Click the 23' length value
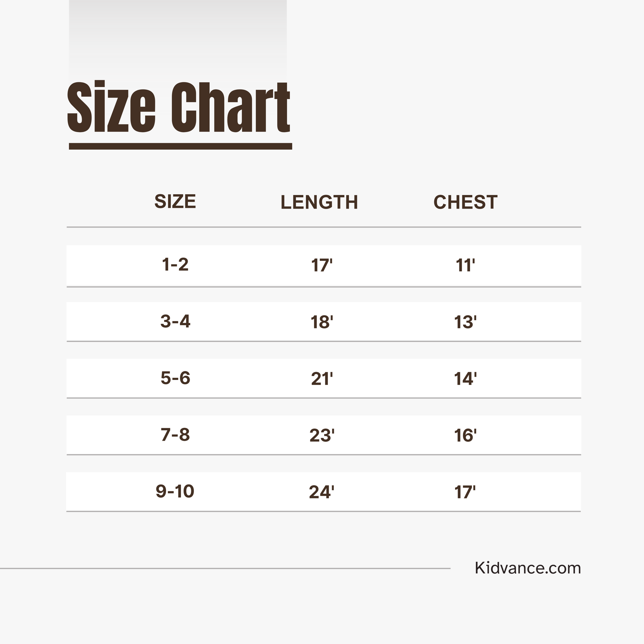The width and height of the screenshot is (644, 644). pos(322,436)
